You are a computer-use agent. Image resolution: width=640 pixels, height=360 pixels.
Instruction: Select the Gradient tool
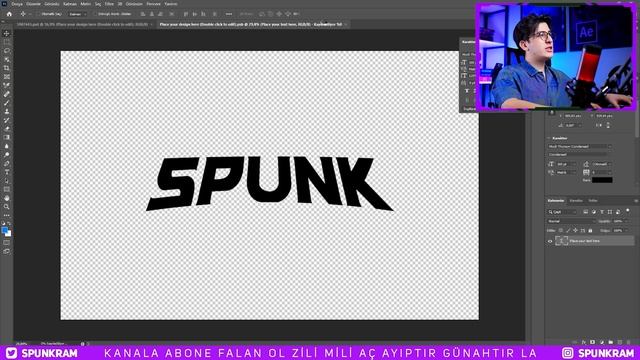click(x=7, y=137)
